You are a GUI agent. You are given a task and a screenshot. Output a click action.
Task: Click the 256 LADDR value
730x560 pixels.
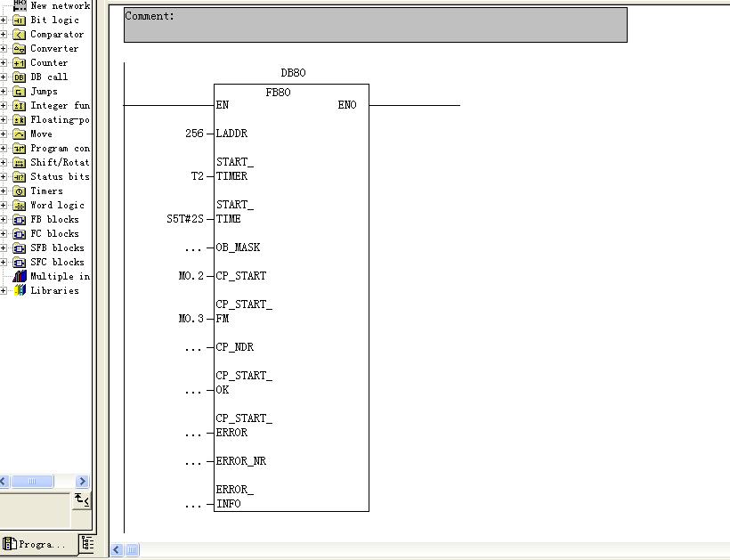click(194, 134)
